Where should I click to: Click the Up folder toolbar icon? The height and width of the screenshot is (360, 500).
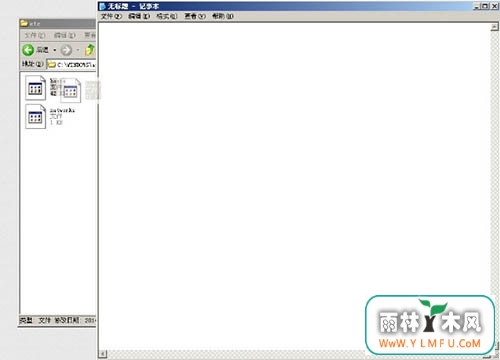pyautogui.click(x=90, y=50)
